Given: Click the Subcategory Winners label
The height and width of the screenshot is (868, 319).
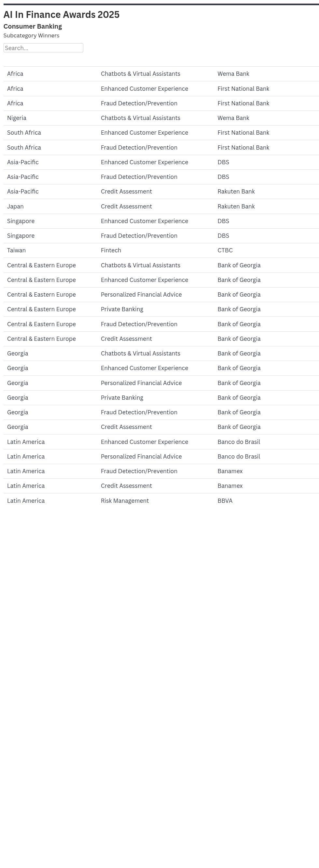Looking at the screenshot, I should tap(31, 35).
